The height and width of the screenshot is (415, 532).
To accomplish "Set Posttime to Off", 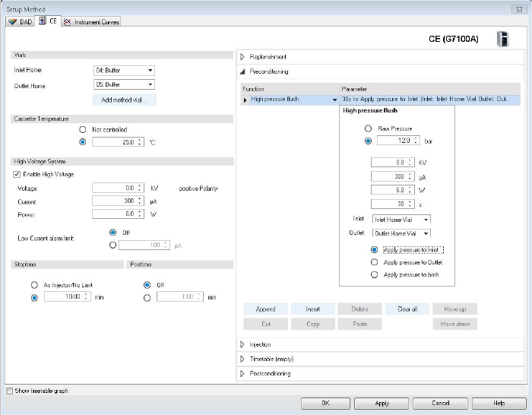I will [x=147, y=285].
